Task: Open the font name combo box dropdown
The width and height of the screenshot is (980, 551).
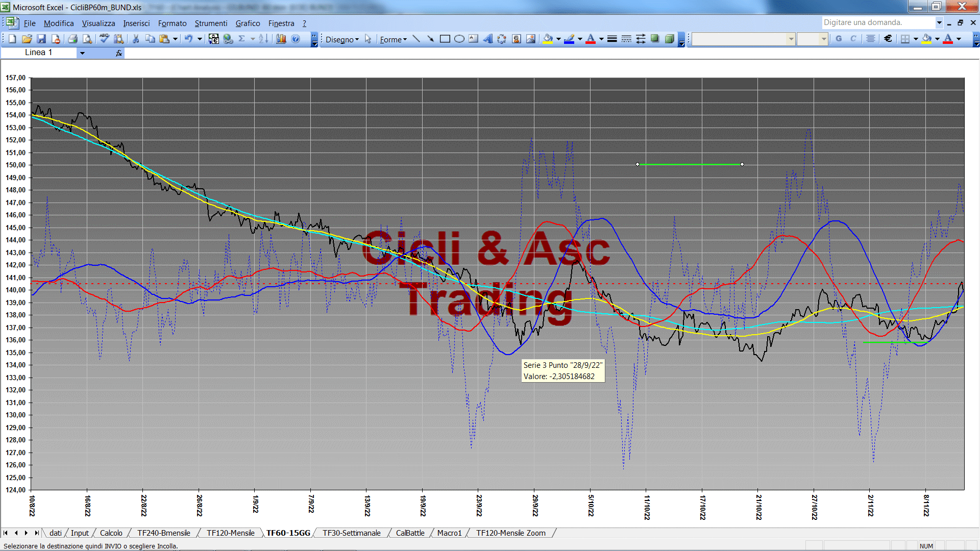Action: [x=791, y=39]
